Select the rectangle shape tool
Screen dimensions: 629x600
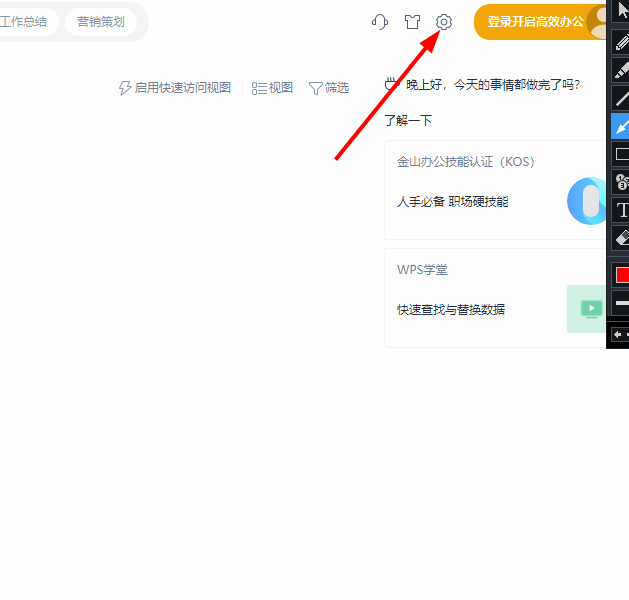[621, 154]
